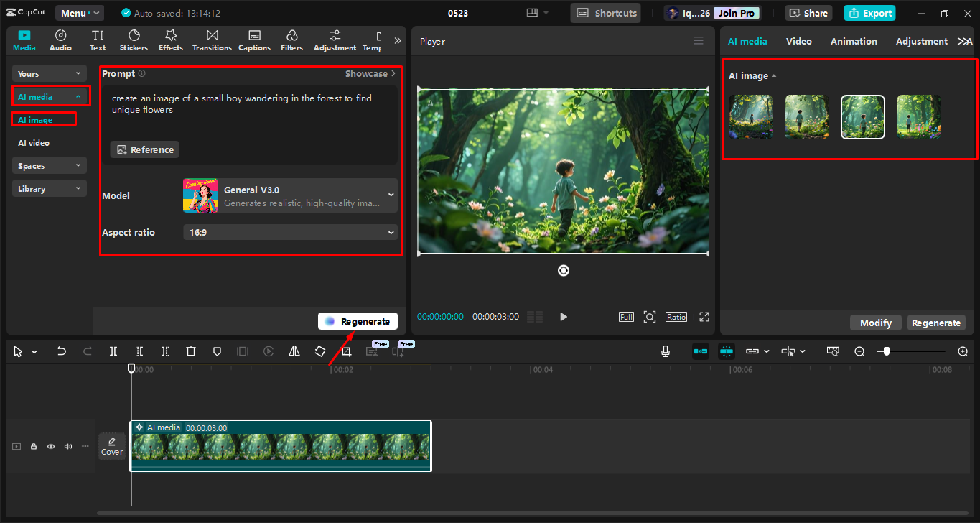This screenshot has height=523, width=980.
Task: Open the Audio media panel
Action: pyautogui.click(x=60, y=40)
